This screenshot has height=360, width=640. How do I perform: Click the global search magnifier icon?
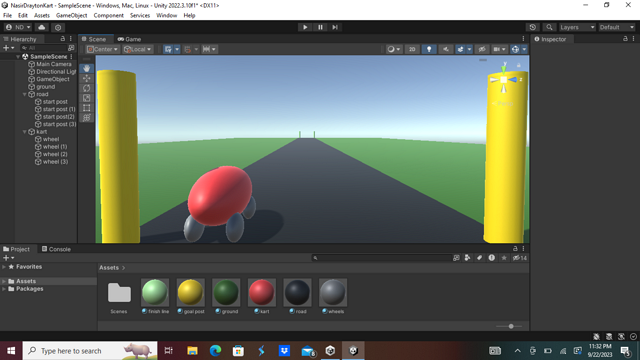coord(549,27)
